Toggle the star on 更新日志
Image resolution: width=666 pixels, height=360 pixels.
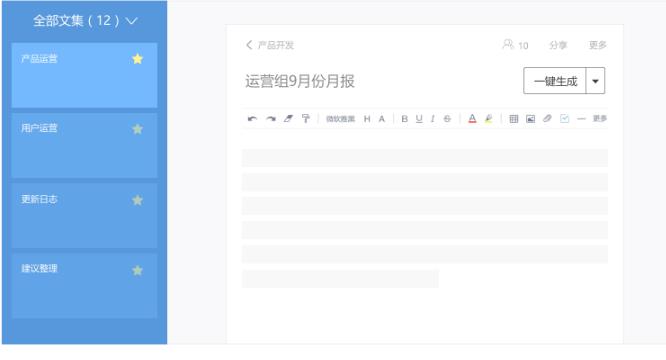[x=137, y=200]
